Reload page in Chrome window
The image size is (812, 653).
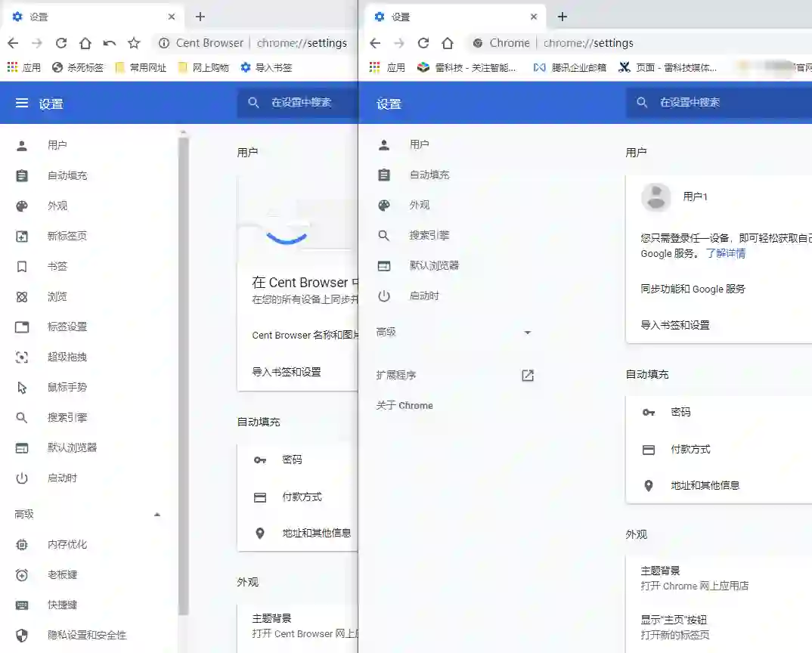tap(423, 43)
